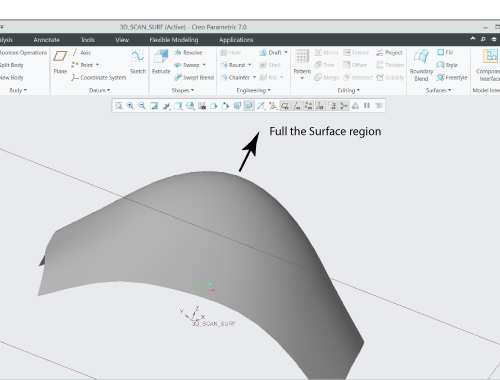The height and width of the screenshot is (380, 500).
Task: Toggle point display filter
Action: click(308, 106)
